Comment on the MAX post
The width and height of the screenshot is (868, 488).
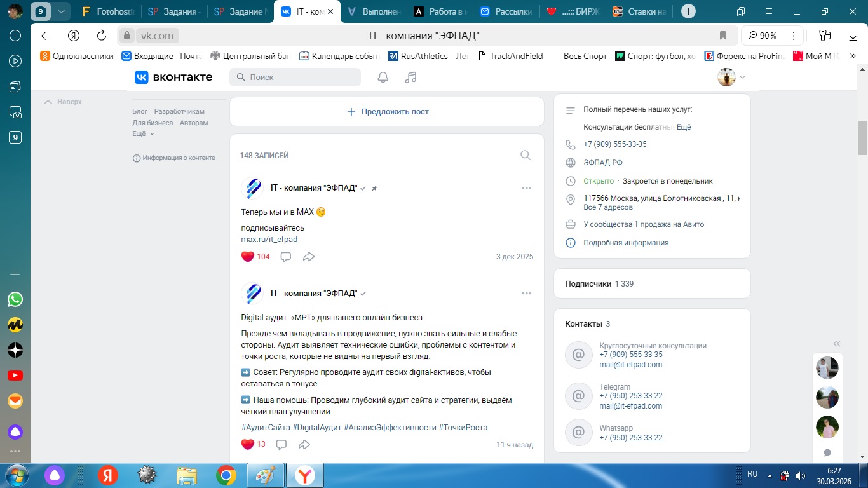(x=286, y=257)
